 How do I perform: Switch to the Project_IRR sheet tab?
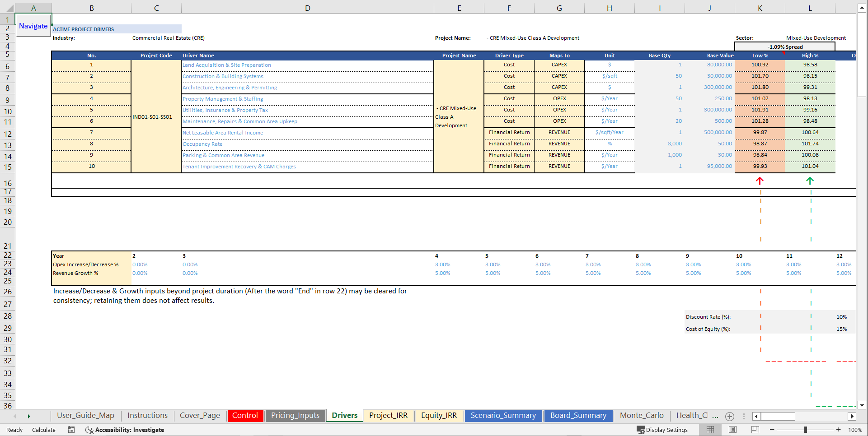388,416
